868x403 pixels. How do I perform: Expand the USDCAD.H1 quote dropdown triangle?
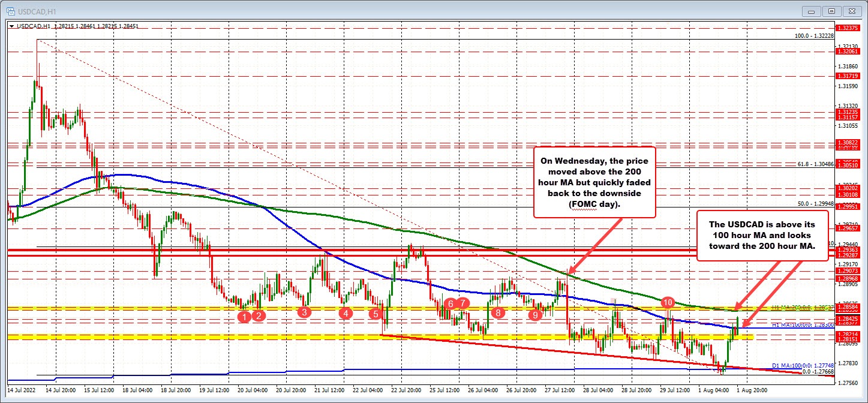tap(13, 26)
